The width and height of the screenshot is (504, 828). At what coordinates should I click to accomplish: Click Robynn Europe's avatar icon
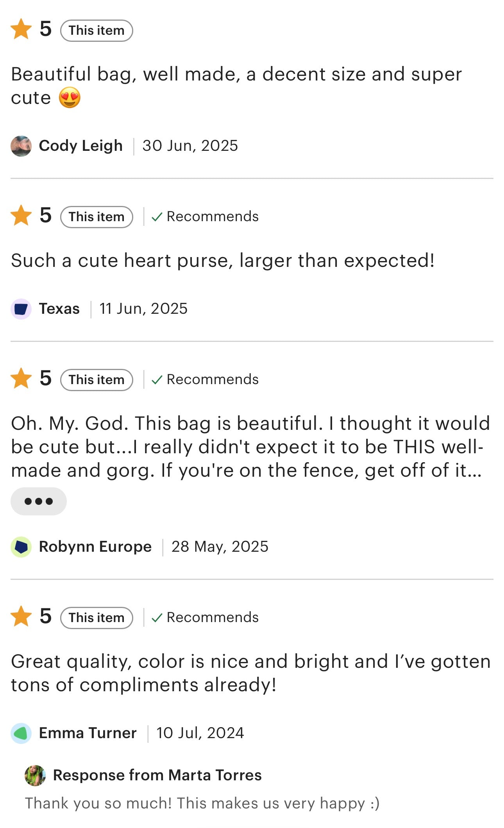(20, 547)
